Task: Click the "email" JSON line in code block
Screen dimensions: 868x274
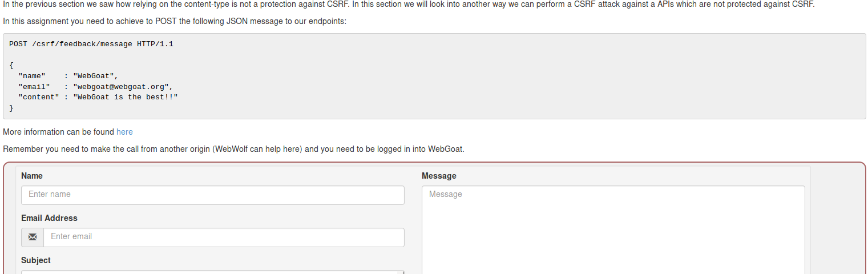Action: [x=96, y=87]
